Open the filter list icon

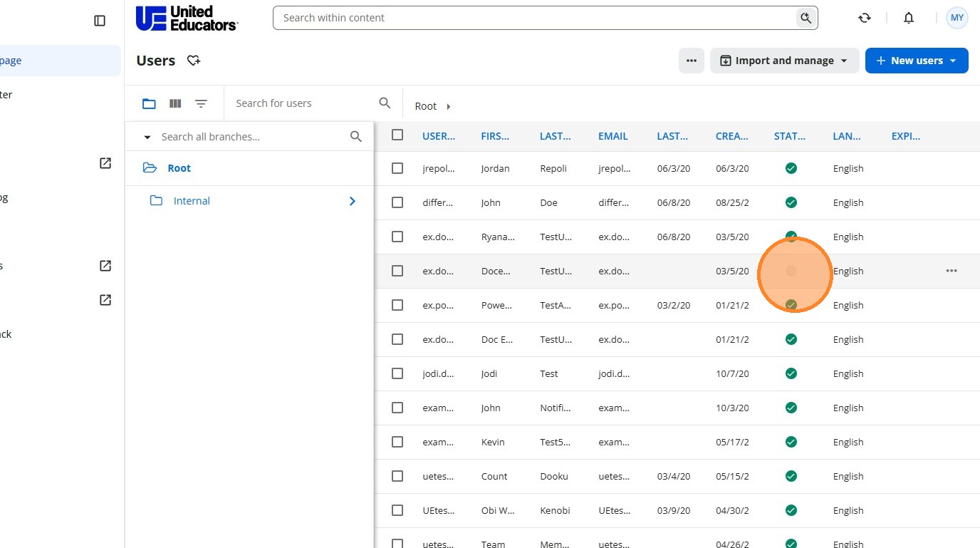point(202,103)
